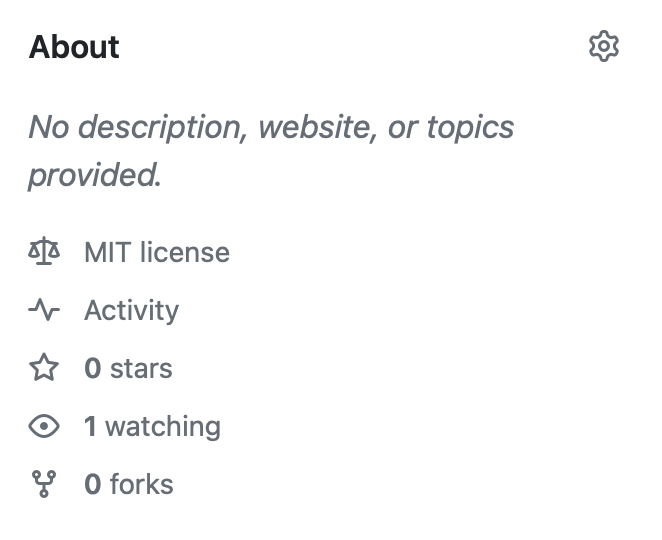Click the bold 0 beside forks
Viewport: 662px width, 540px height.
(x=93, y=484)
